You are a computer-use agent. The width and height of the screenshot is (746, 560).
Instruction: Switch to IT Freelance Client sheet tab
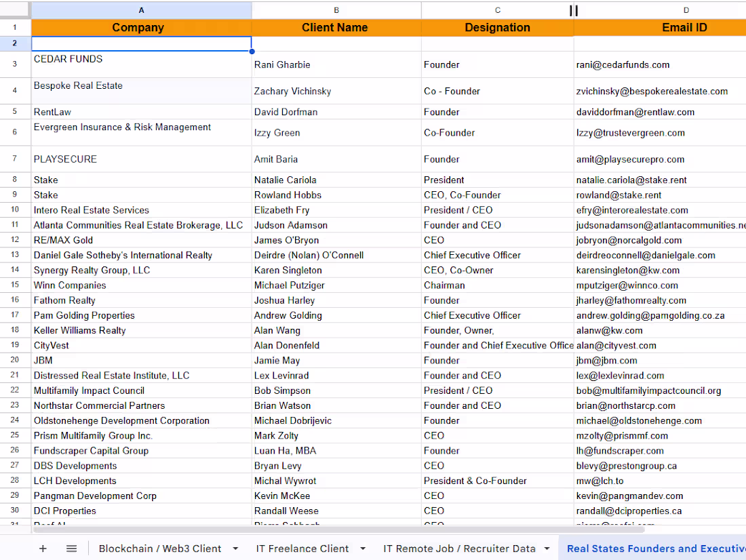[302, 548]
